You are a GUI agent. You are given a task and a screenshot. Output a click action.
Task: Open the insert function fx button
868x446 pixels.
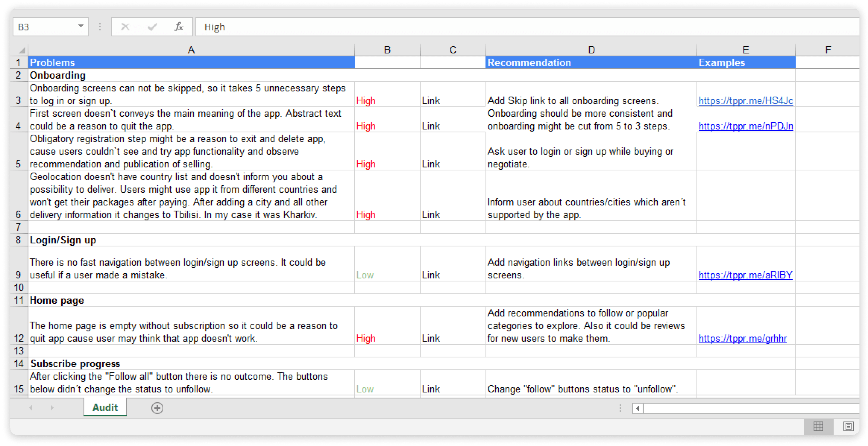(179, 27)
